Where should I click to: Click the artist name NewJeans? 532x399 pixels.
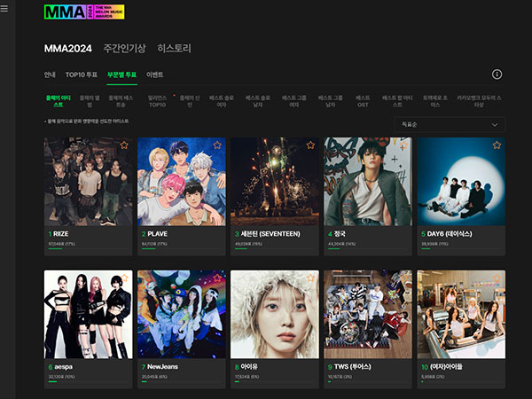coord(162,367)
